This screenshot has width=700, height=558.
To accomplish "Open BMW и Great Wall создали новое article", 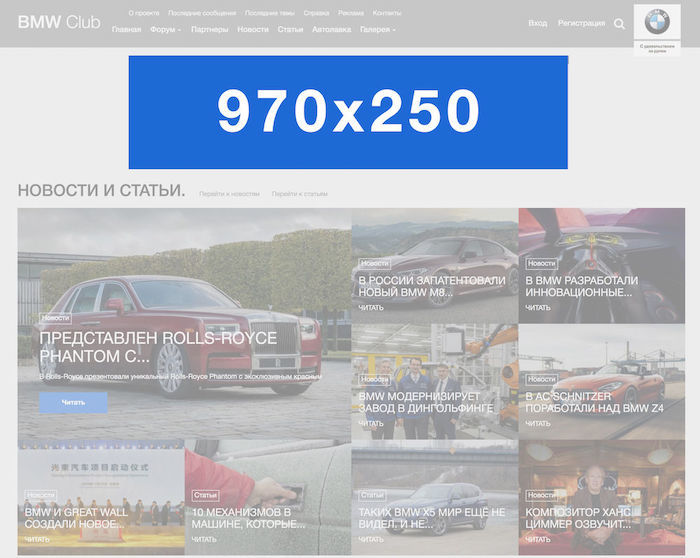I will [x=76, y=518].
